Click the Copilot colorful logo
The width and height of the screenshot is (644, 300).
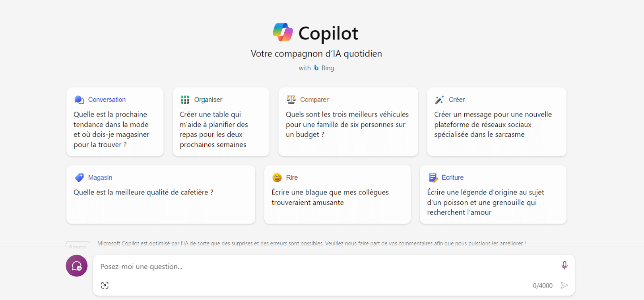click(283, 32)
